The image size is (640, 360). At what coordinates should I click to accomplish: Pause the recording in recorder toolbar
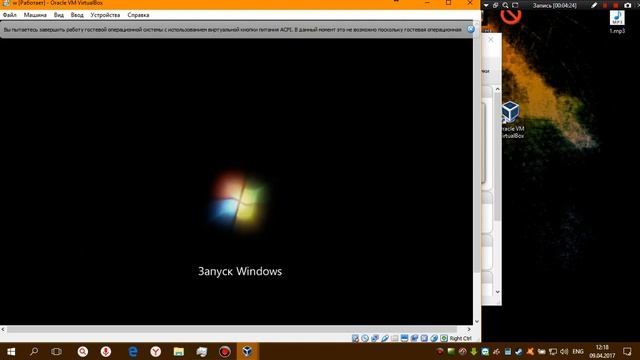pos(605,5)
